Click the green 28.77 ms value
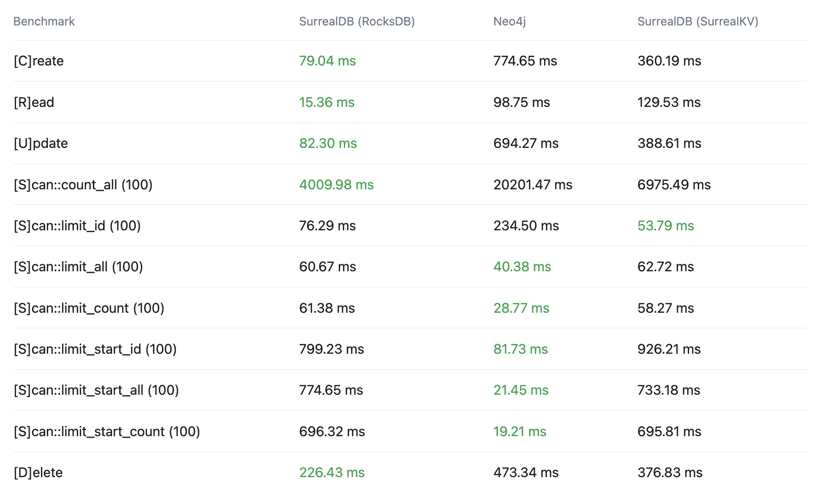Image resolution: width=815 pixels, height=504 pixels. [521, 308]
